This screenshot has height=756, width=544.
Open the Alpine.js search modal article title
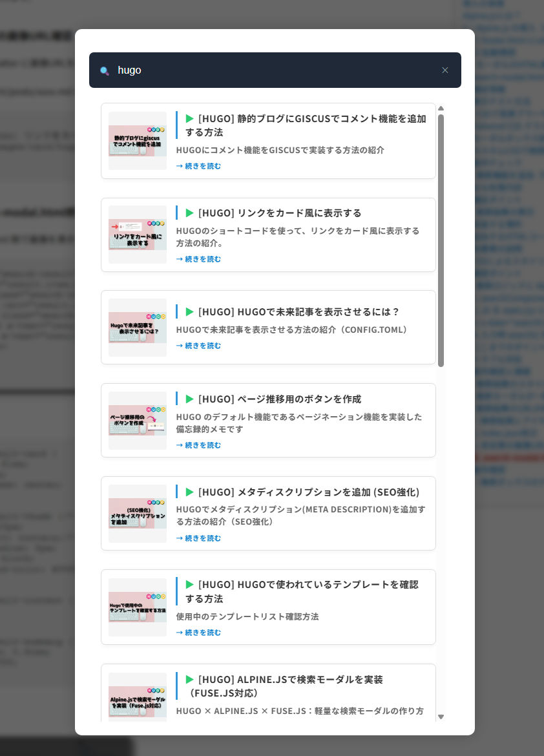coord(291,686)
